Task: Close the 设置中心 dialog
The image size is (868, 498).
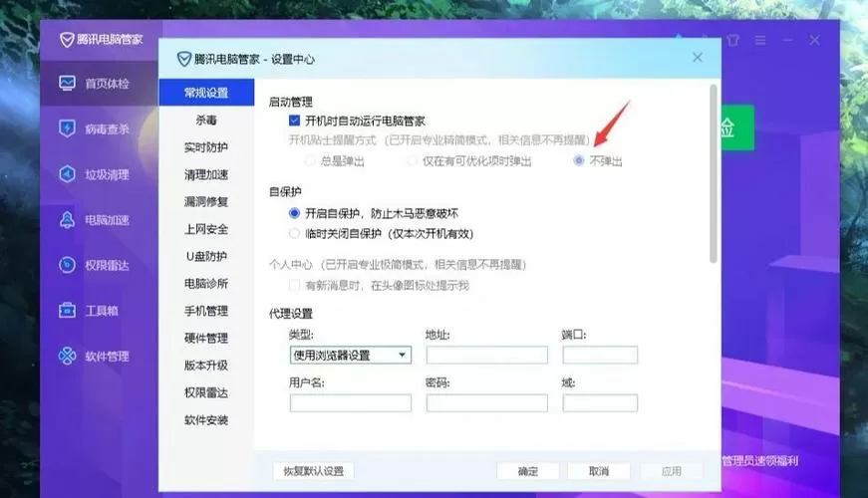Action: coord(698,58)
